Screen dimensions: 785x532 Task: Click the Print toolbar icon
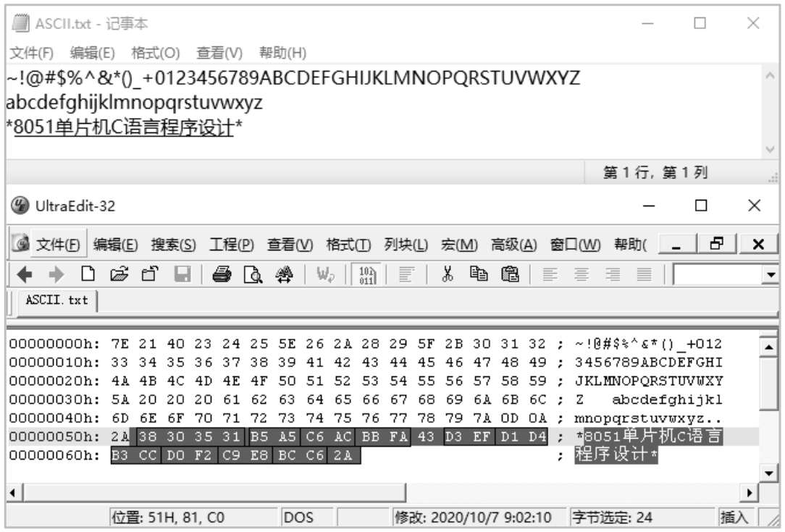222,274
